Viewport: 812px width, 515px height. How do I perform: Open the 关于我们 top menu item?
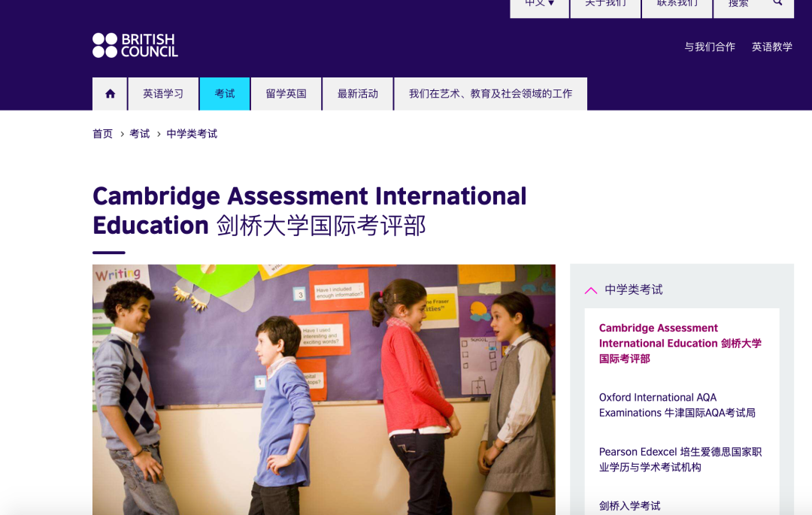point(605,5)
